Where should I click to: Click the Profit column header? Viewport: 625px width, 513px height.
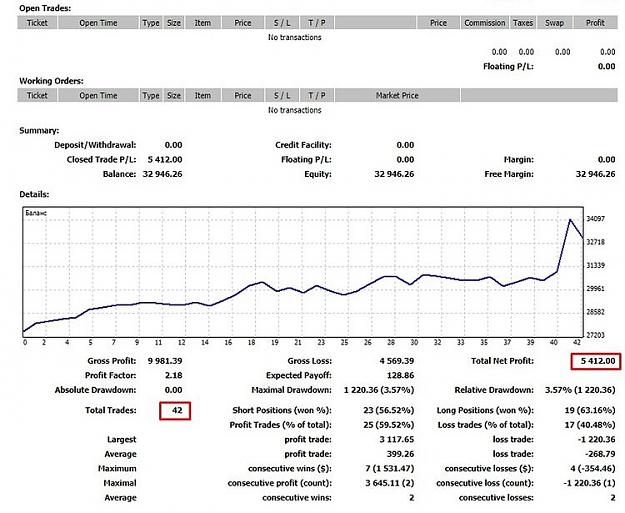[x=595, y=23]
